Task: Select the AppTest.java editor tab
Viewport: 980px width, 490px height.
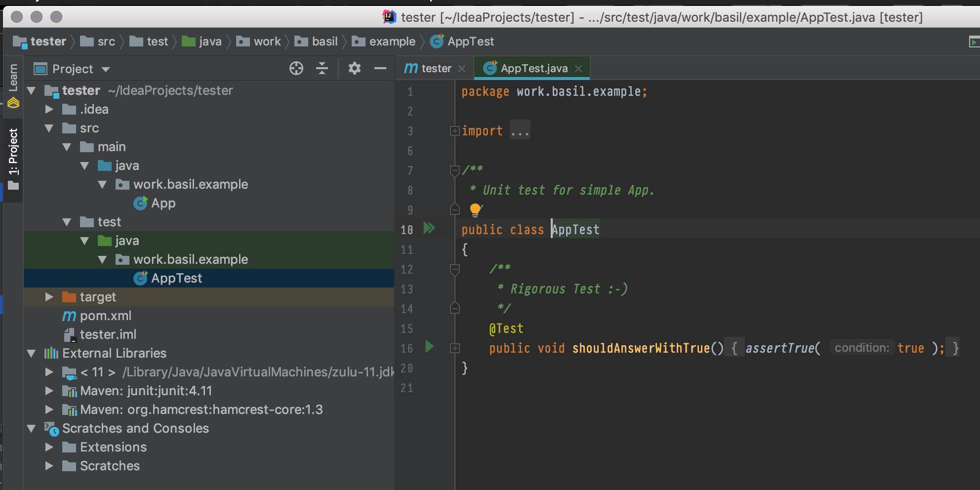Action: pyautogui.click(x=533, y=68)
